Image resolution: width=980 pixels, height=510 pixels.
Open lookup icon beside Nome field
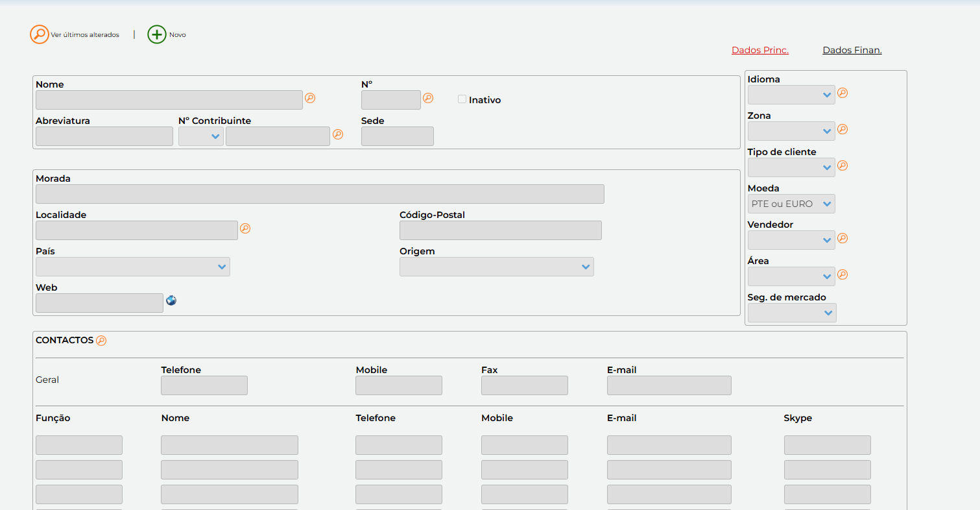pyautogui.click(x=310, y=98)
